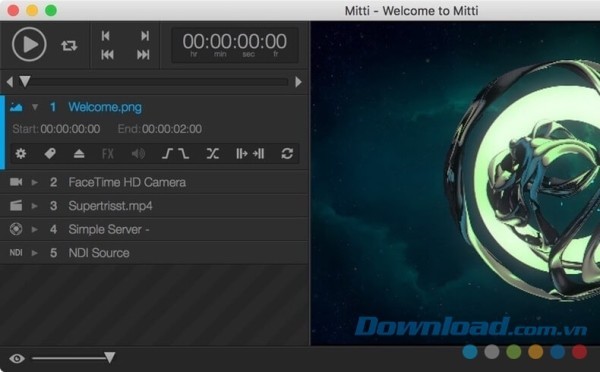Nudge the scrubber left with the left arrow
The image size is (600, 372).
[10, 82]
